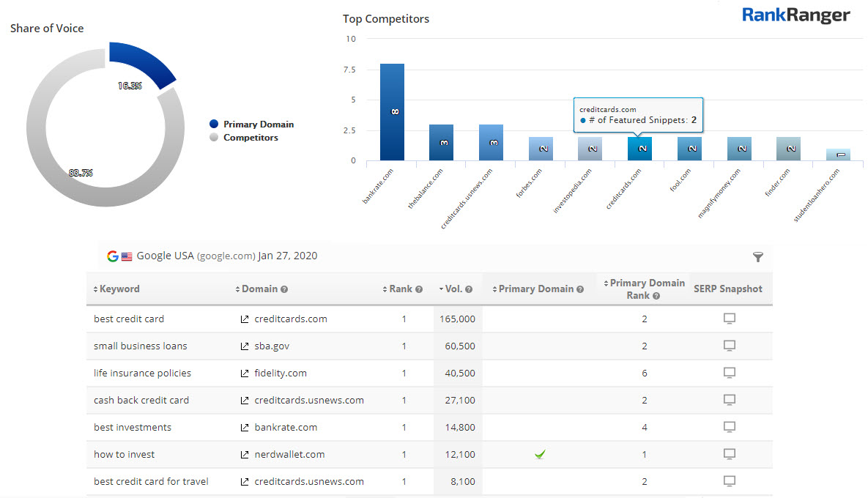
Task: Click external link icon beside sba.gov
Action: point(245,346)
